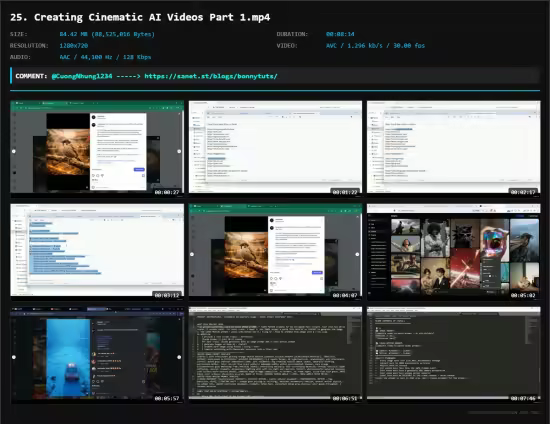This screenshot has width=550, height=424.
Task: Open the image gallery frame at 00:05:02
Action: [454, 251]
